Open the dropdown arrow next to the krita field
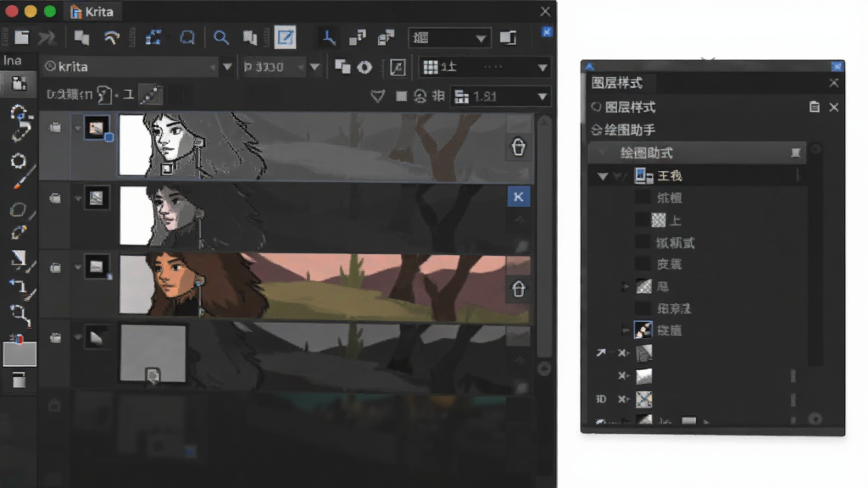 click(x=227, y=67)
